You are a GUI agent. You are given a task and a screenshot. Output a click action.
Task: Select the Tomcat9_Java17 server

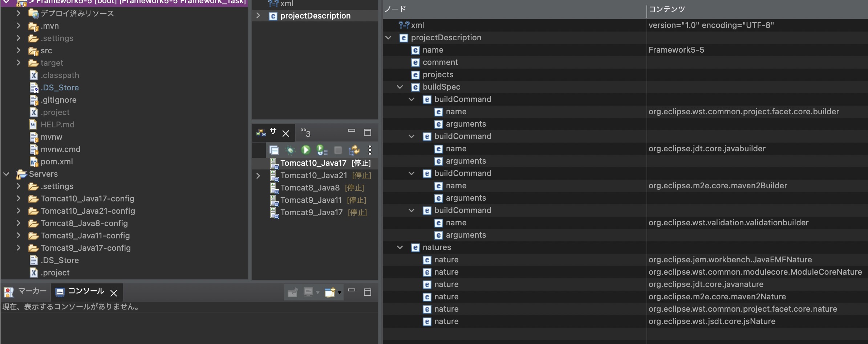pyautogui.click(x=311, y=213)
